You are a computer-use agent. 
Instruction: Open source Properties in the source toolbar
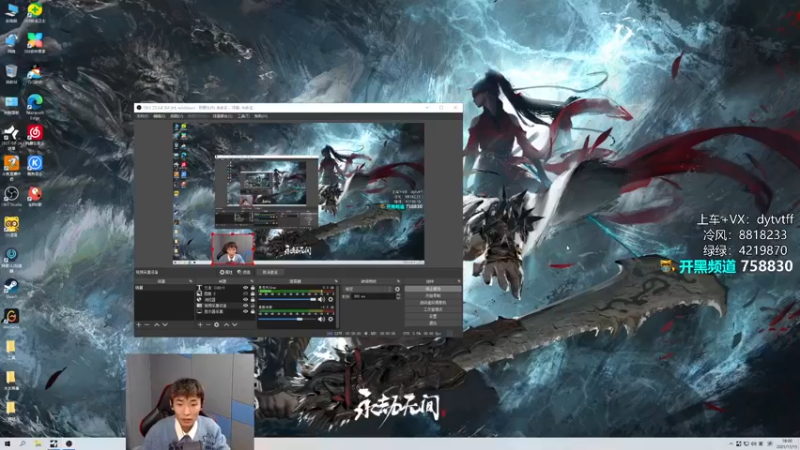[x=226, y=272]
